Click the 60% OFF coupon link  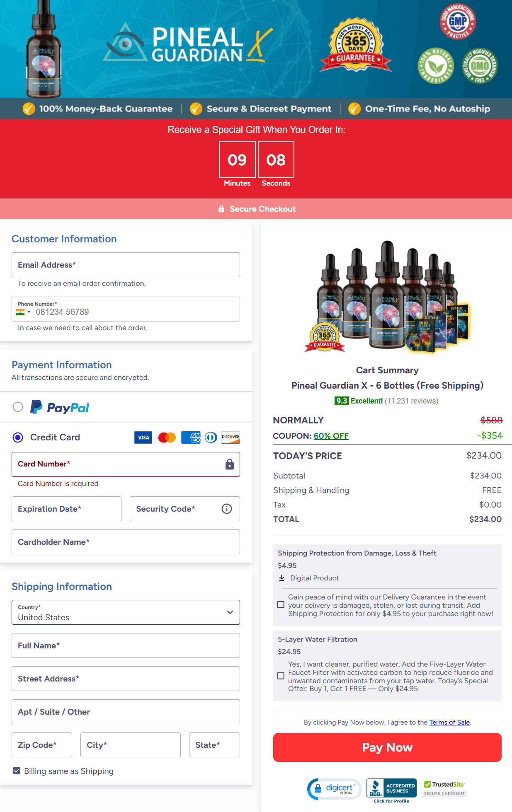331,436
